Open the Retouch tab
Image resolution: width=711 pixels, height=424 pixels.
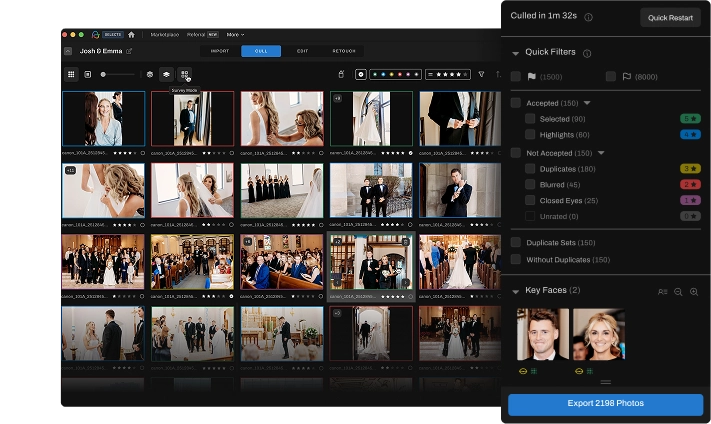343,51
